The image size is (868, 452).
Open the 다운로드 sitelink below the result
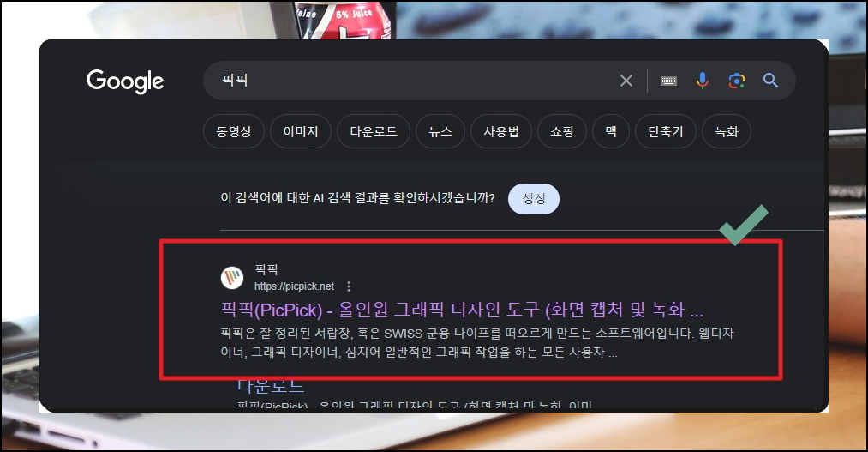pyautogui.click(x=271, y=386)
